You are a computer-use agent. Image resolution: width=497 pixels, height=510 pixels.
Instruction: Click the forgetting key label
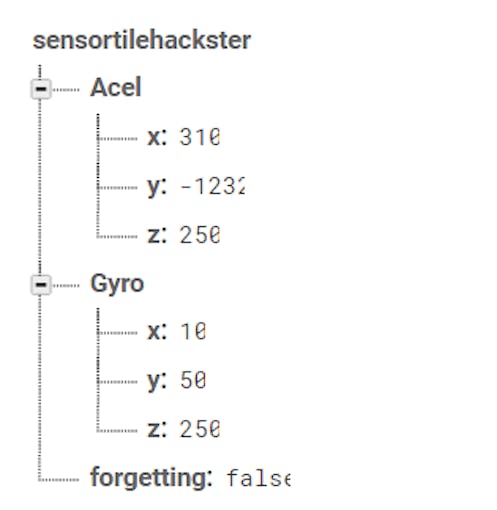[151, 478]
